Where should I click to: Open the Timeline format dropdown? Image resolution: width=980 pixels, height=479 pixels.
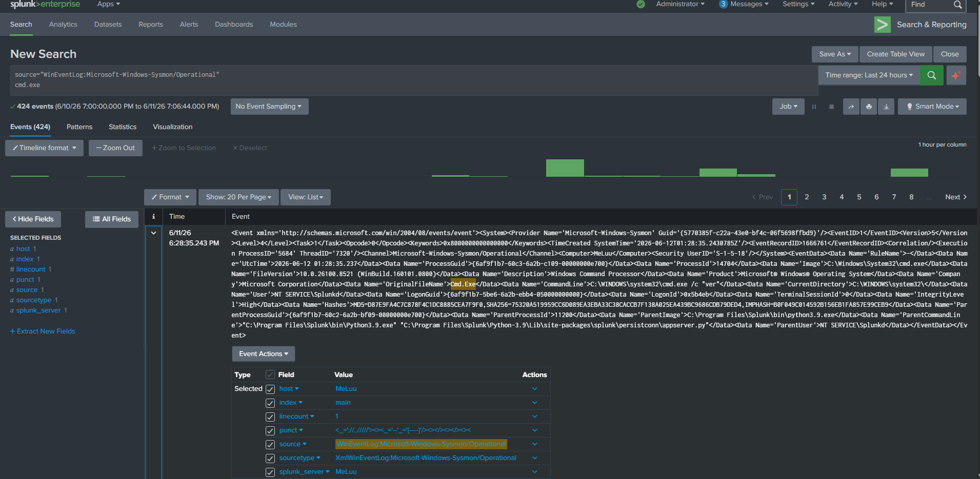click(45, 148)
